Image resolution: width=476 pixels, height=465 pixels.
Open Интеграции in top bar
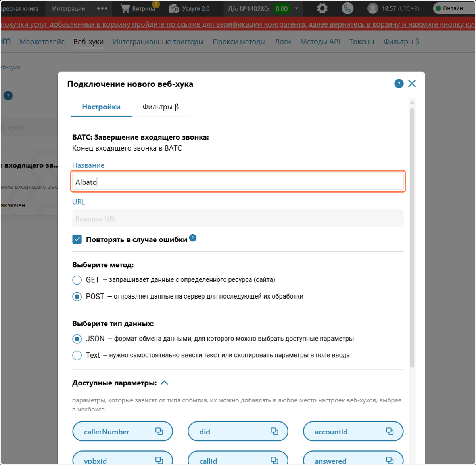point(69,8)
